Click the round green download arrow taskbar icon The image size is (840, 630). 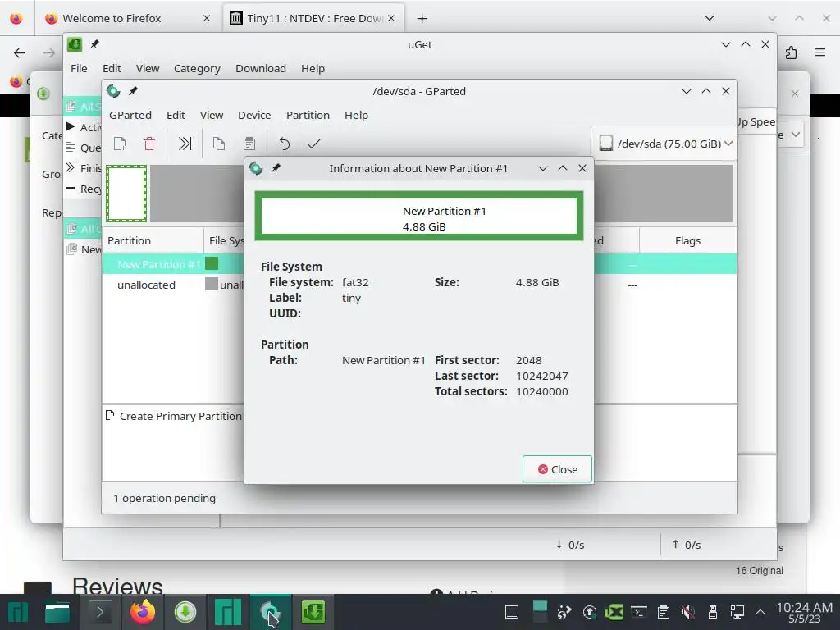click(185, 612)
